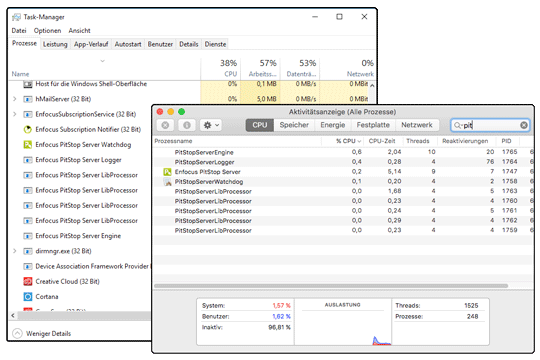Click the scroll-left arrow in Task-Manager
The width and height of the screenshot is (540, 360).
click(13, 315)
